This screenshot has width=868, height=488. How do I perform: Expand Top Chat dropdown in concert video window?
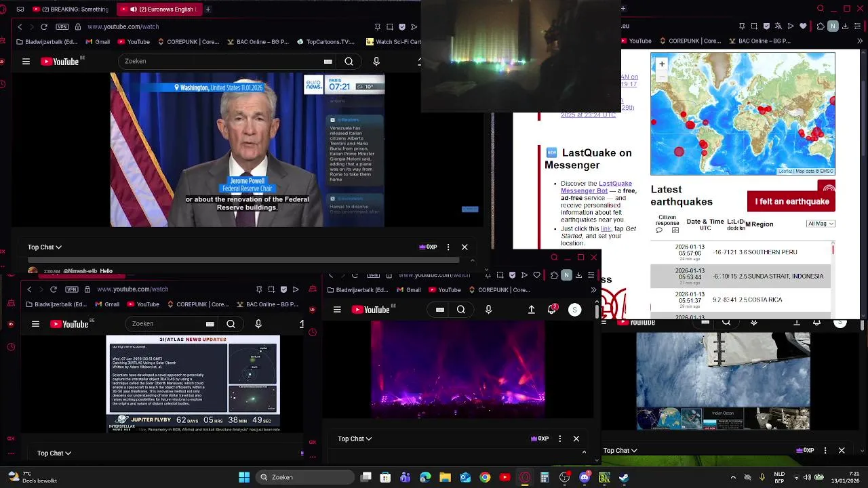pos(355,439)
